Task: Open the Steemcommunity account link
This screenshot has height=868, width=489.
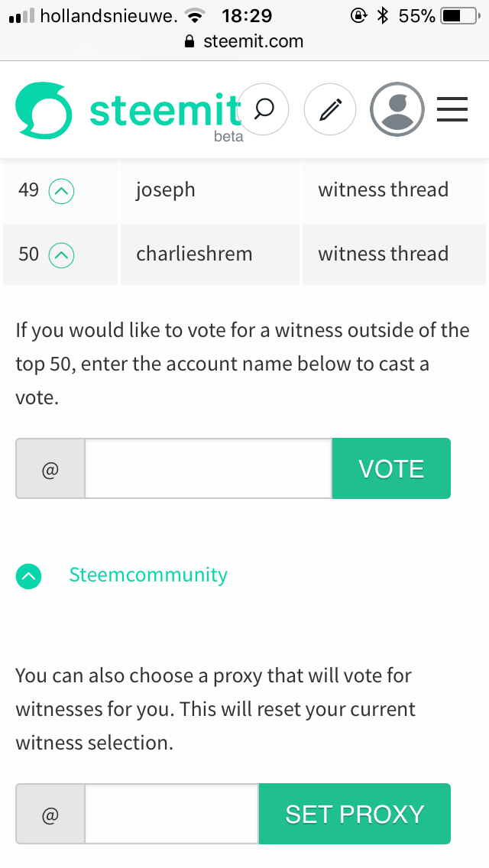Action: click(148, 575)
